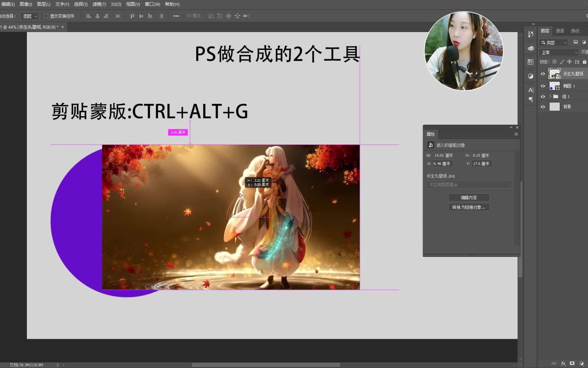This screenshot has height=368, width=588.
Task: Click the lock transparent pixels icon
Action: 555,62
